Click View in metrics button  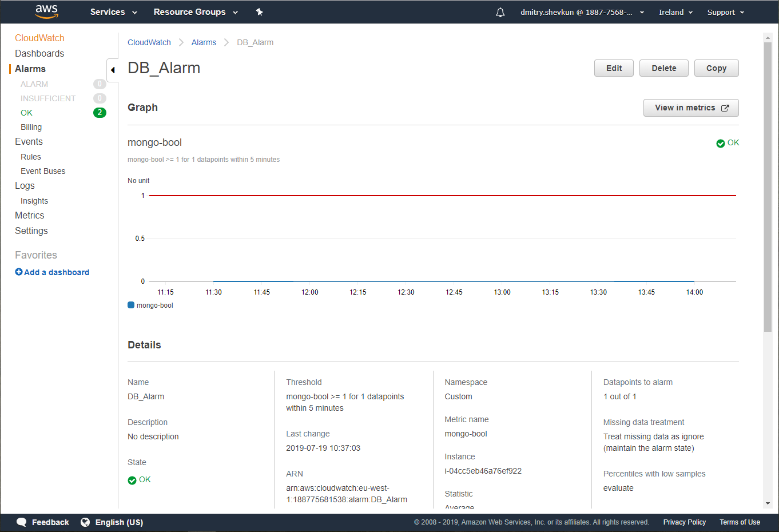point(691,108)
